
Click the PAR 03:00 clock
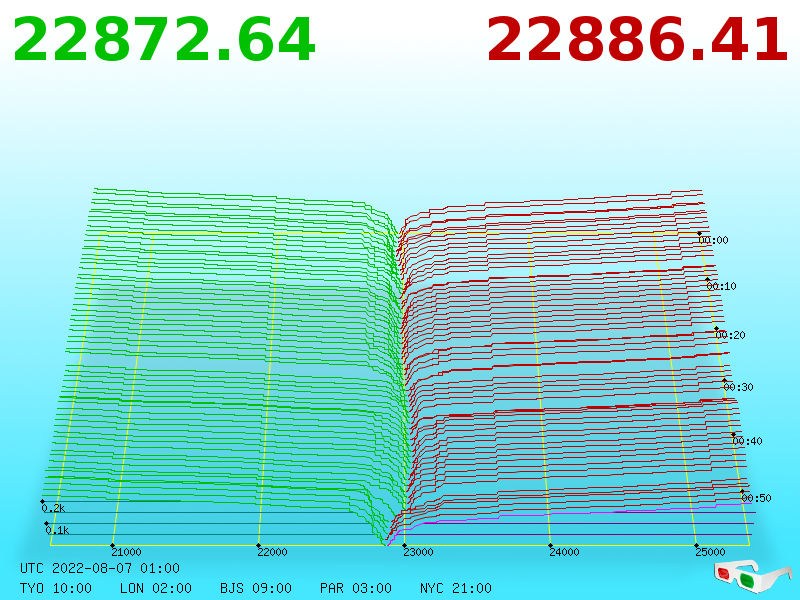(x=356, y=588)
